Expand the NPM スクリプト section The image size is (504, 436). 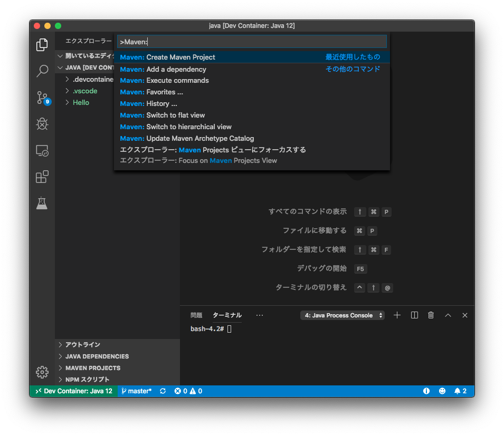[x=117, y=380]
